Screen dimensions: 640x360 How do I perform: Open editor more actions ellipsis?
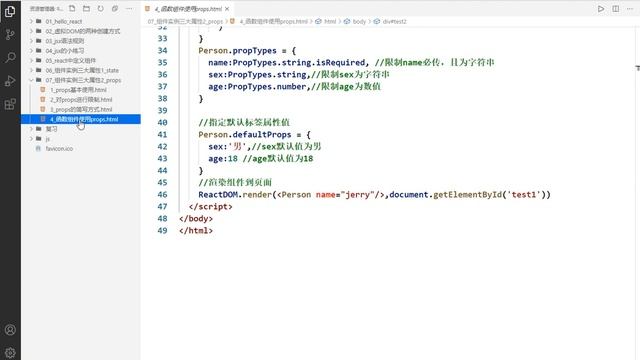click(630, 9)
